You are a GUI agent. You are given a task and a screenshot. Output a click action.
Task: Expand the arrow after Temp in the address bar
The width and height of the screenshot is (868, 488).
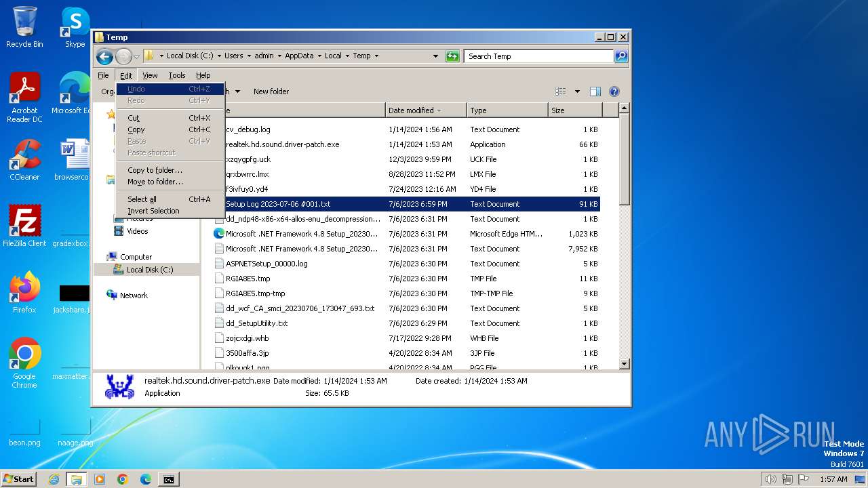(376, 56)
